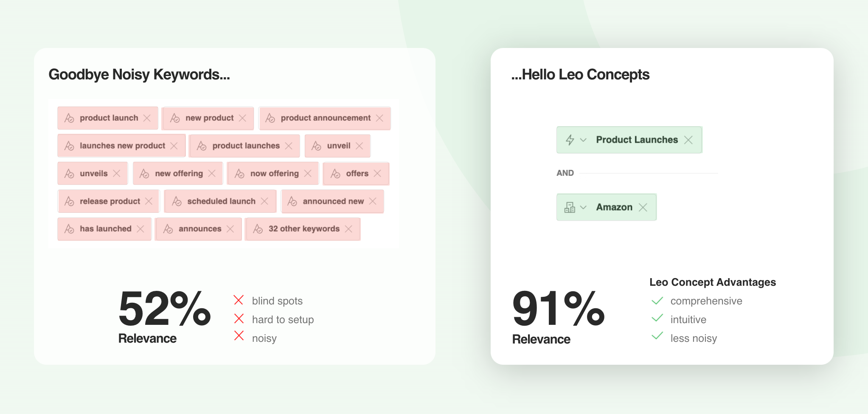
Task: Click the red X beside 'blind spots'
Action: click(239, 300)
